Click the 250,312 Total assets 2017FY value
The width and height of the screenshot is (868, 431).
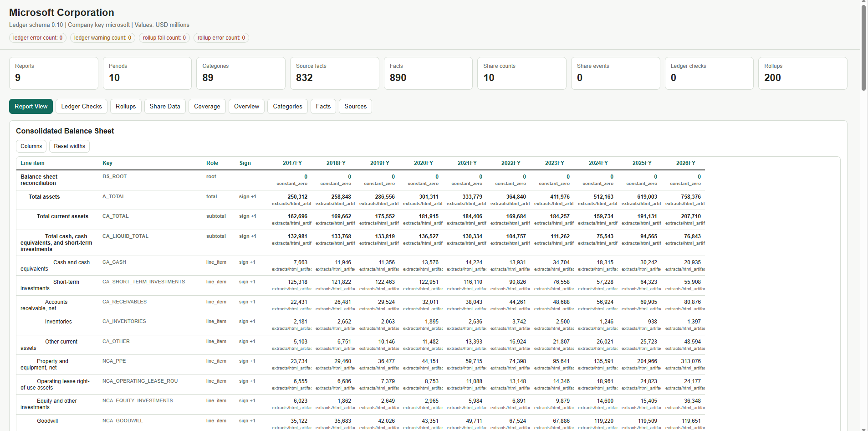coord(297,197)
